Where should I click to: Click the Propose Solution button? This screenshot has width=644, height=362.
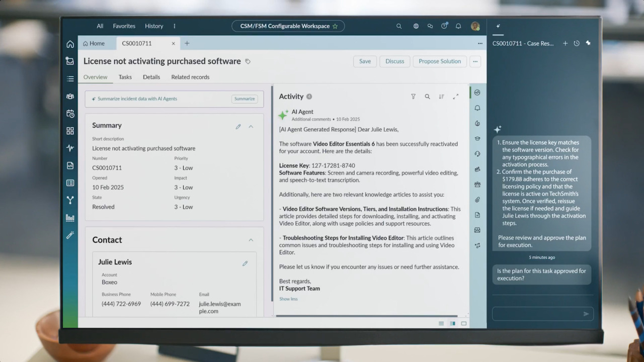pyautogui.click(x=440, y=61)
